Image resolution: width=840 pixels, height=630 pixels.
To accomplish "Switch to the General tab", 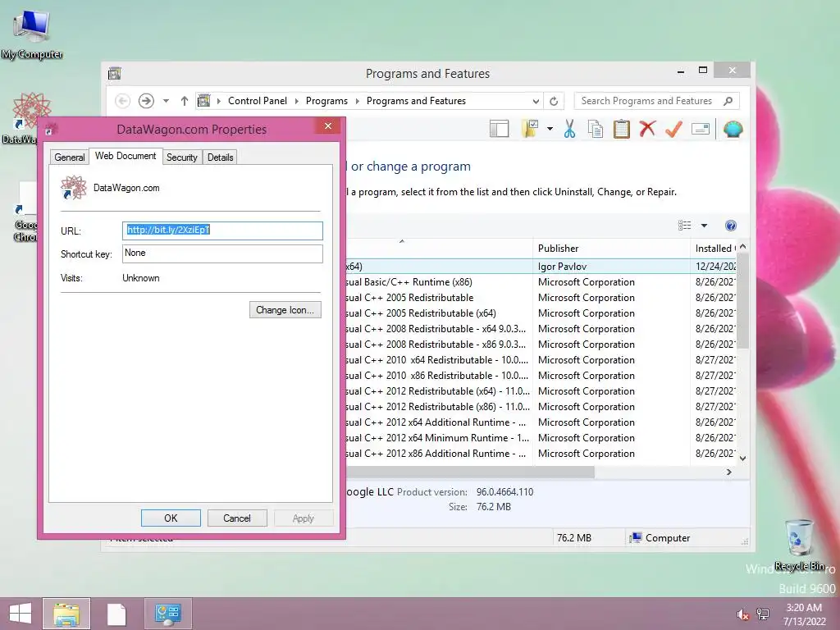I will (x=70, y=157).
